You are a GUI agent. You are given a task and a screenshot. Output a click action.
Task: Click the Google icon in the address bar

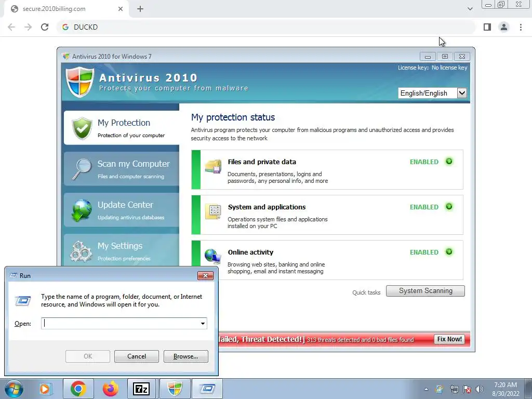click(65, 27)
